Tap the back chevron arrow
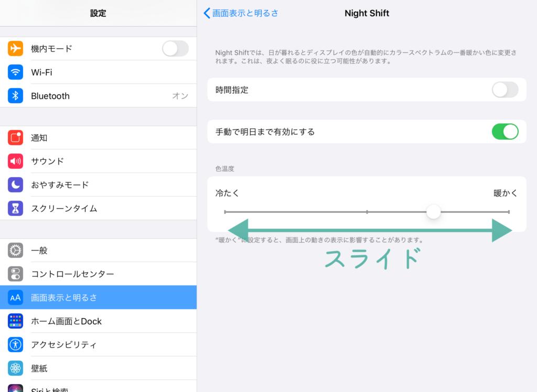Screen dimensions: 537x392 pyautogui.click(x=207, y=13)
